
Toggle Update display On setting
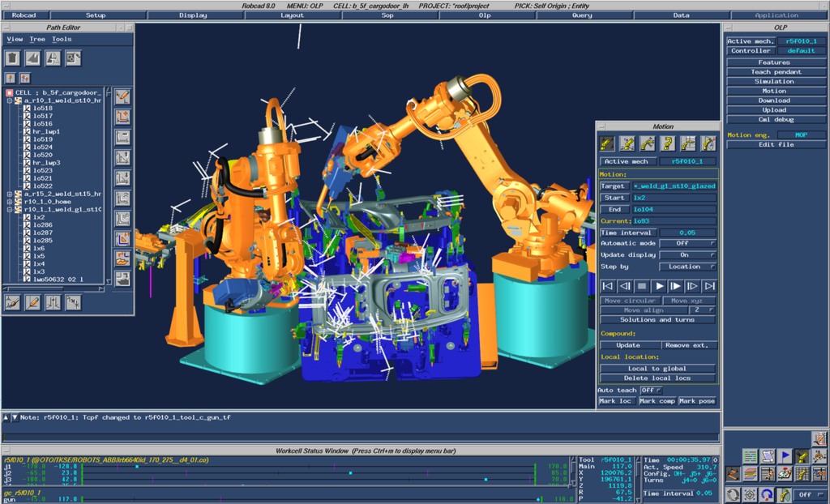tap(687, 254)
